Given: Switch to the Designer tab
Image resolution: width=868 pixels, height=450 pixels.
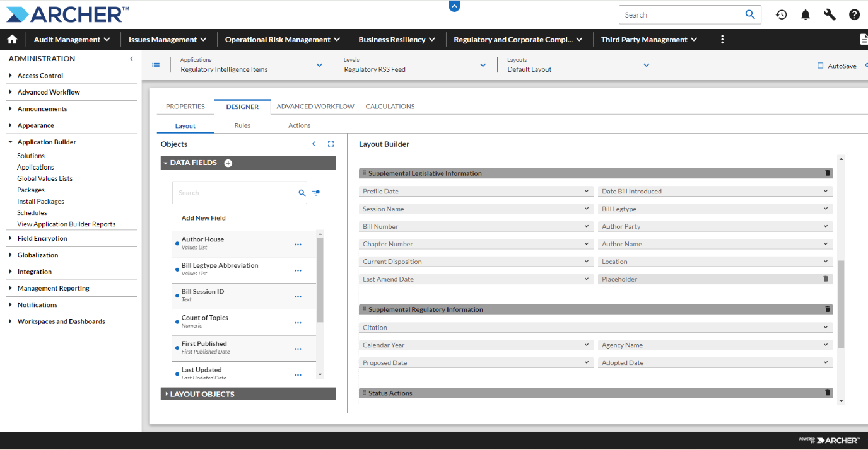Looking at the screenshot, I should click(x=242, y=107).
